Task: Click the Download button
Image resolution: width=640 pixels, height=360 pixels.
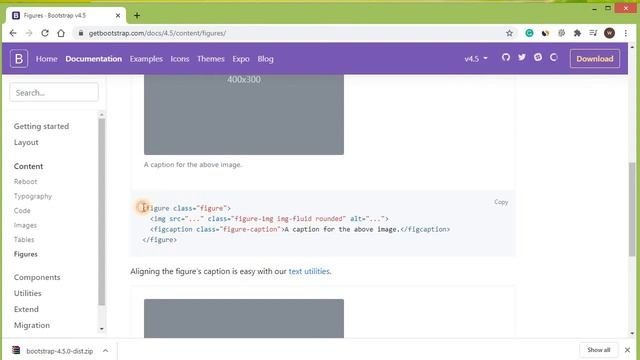Action: pos(595,59)
